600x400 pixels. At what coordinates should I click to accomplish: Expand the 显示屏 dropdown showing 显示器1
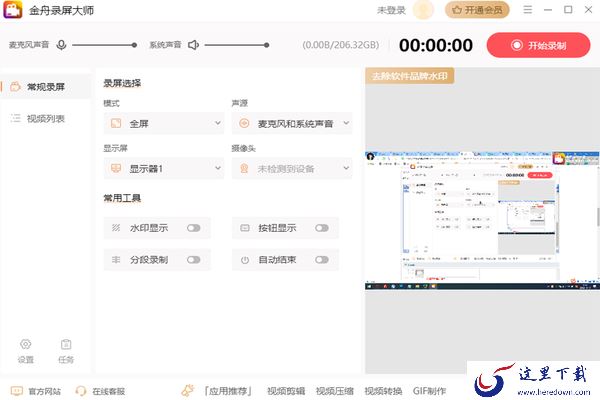[x=164, y=168]
